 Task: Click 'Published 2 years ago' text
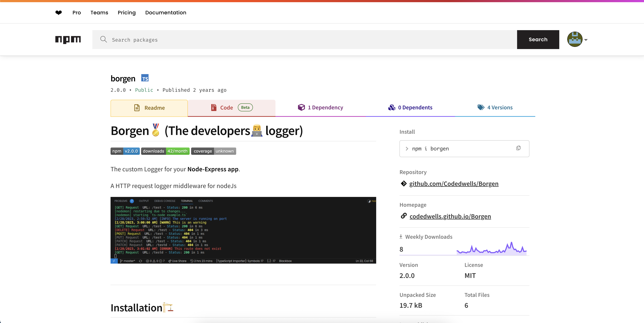point(194,90)
